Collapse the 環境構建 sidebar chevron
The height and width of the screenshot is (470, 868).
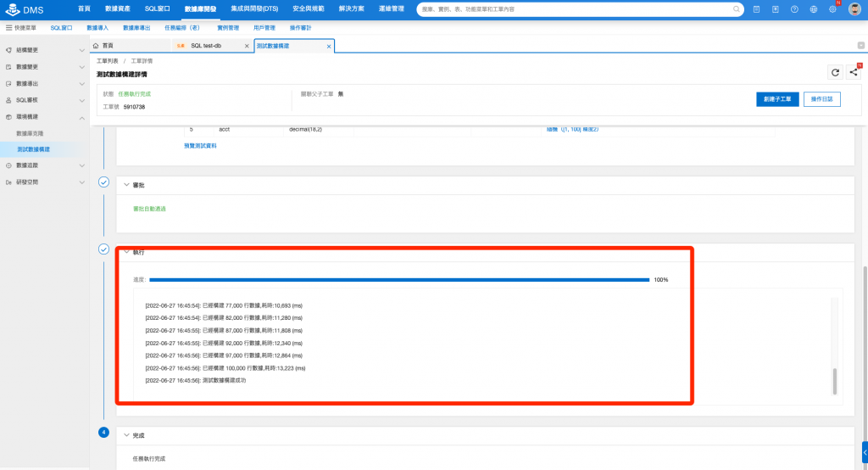point(82,117)
